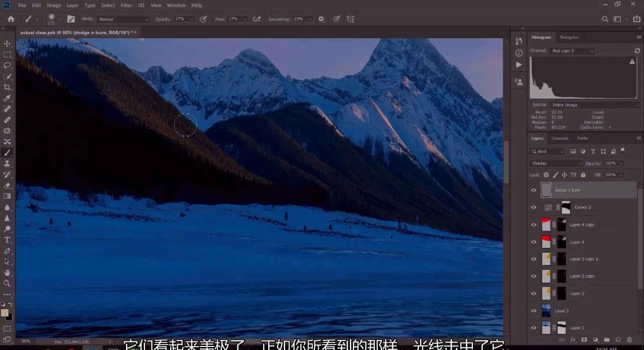The height and width of the screenshot is (350, 644).
Task: Select the Move tool
Action: pyautogui.click(x=7, y=44)
